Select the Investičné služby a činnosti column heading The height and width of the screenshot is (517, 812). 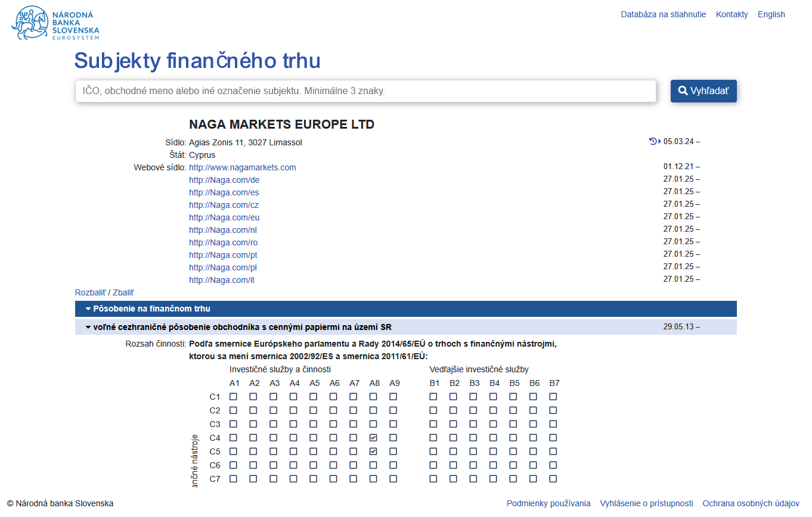coord(280,369)
